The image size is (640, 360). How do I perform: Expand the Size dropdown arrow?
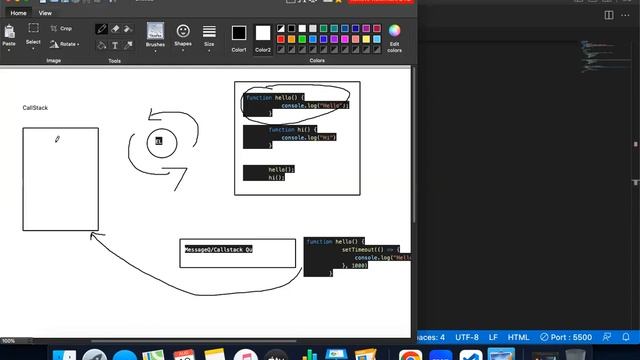point(209,51)
